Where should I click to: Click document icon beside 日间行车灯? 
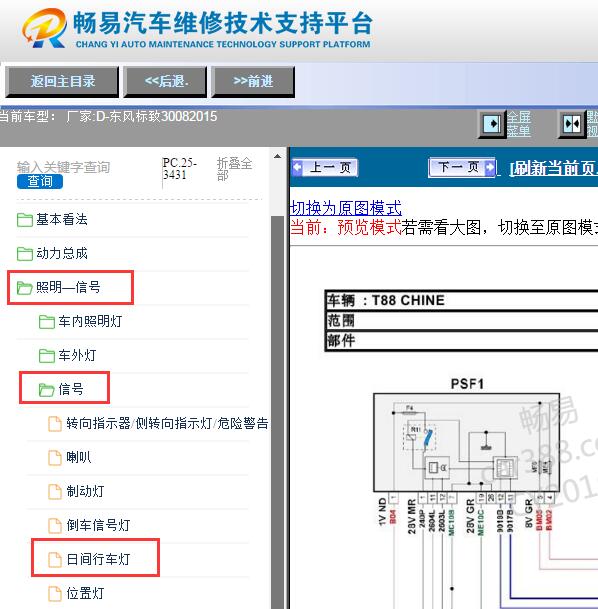55,560
